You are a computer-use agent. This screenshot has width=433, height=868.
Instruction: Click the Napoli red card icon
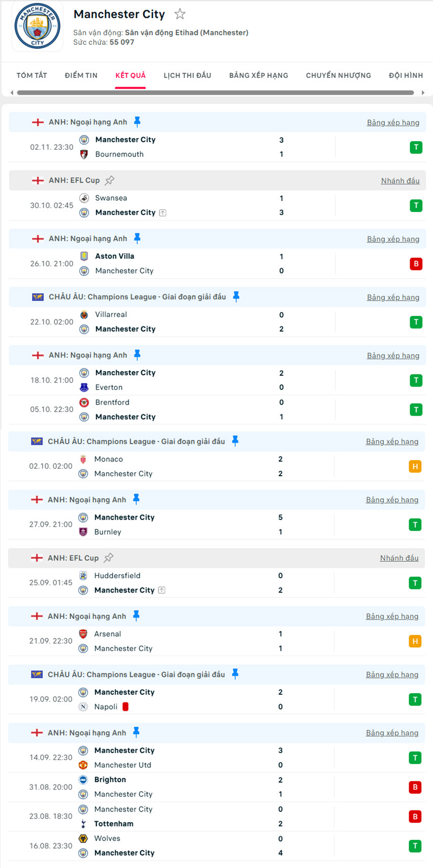point(125,707)
